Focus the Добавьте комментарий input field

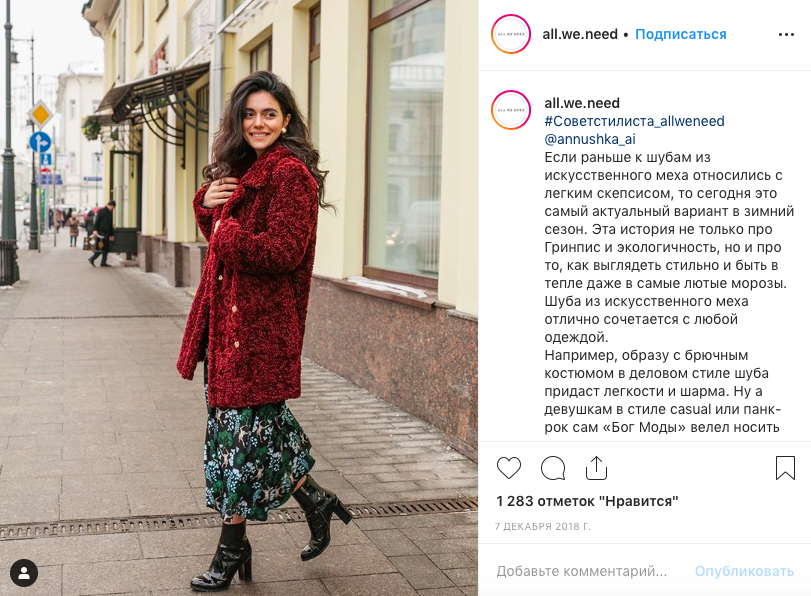tap(581, 571)
